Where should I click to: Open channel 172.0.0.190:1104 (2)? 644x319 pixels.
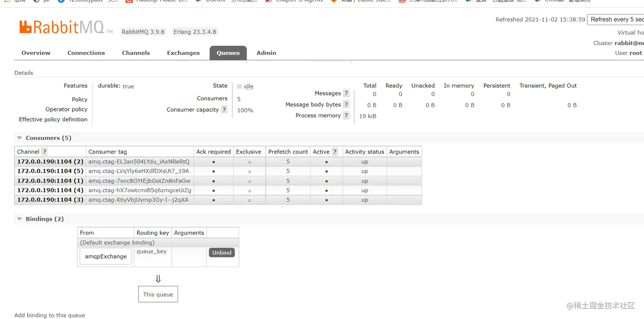click(x=50, y=162)
